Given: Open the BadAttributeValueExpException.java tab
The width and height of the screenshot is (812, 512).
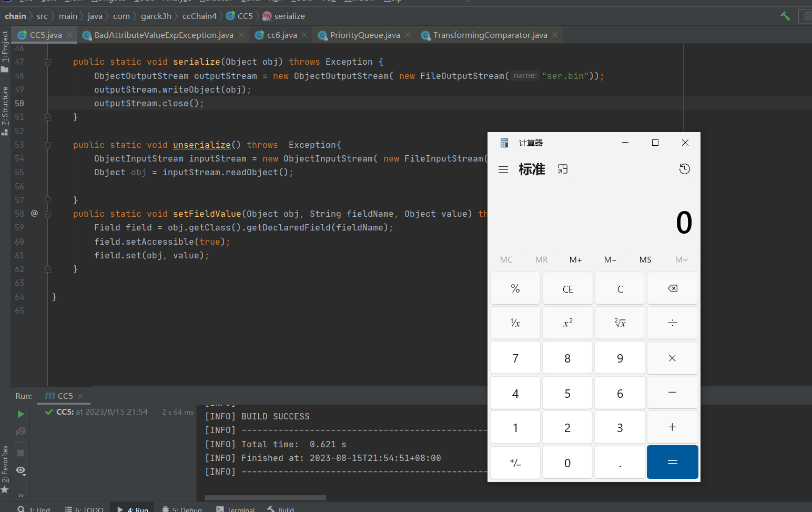Looking at the screenshot, I should 164,35.
